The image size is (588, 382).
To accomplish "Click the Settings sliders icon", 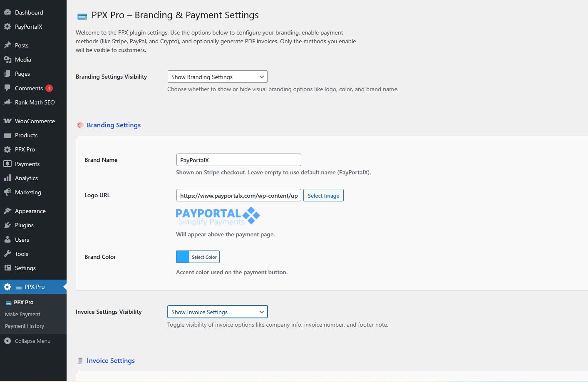I will [7, 268].
